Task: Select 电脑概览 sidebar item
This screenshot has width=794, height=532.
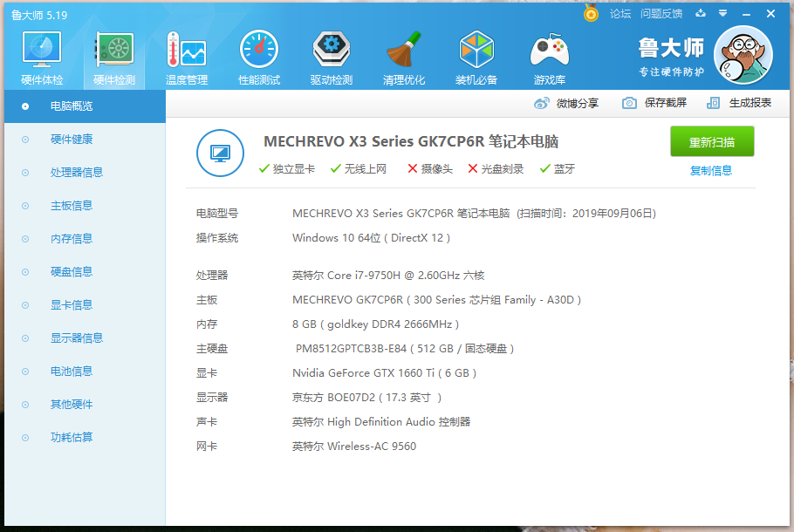Action: 86,106
